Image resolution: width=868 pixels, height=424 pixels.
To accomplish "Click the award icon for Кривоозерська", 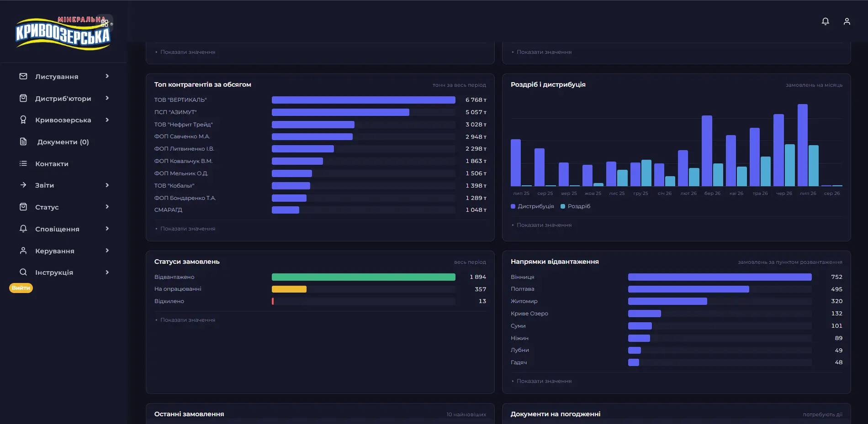I will (x=23, y=120).
